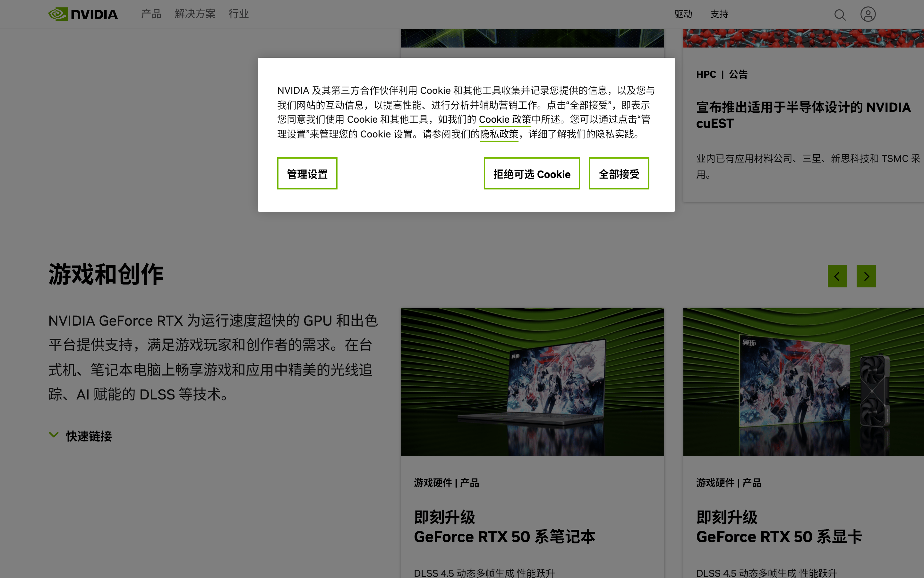Open the Cookie 政策 link
Viewport: 924px width, 578px height.
(x=505, y=120)
